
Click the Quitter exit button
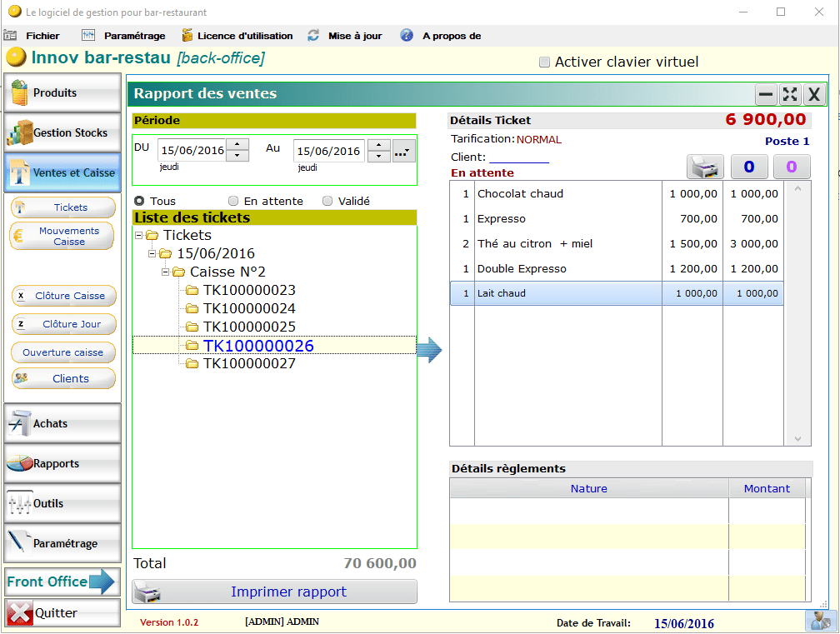click(62, 613)
